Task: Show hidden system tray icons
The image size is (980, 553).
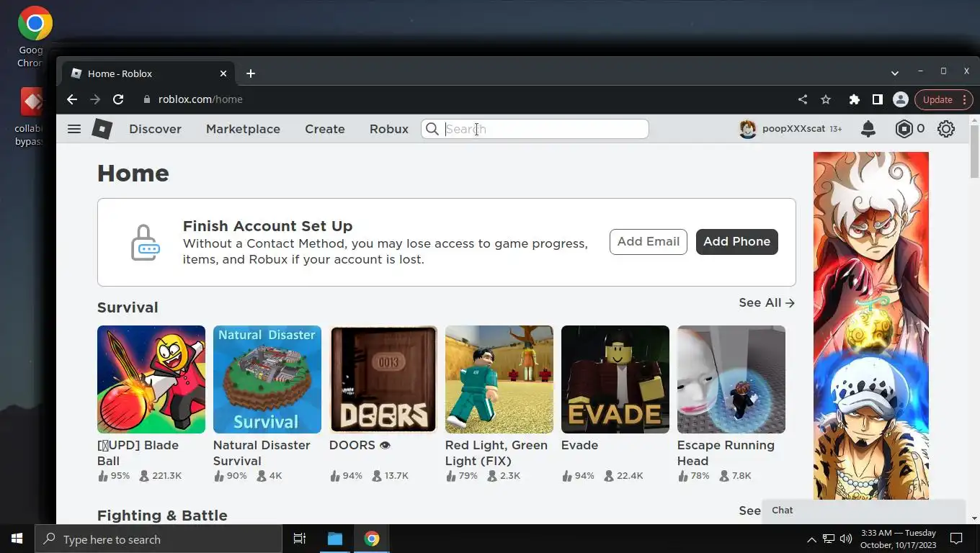Action: tap(811, 539)
